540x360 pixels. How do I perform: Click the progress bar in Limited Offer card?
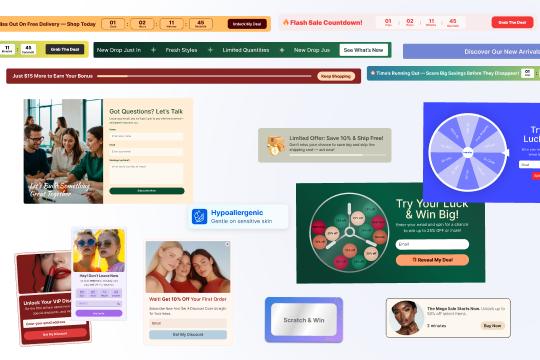(x=338, y=155)
